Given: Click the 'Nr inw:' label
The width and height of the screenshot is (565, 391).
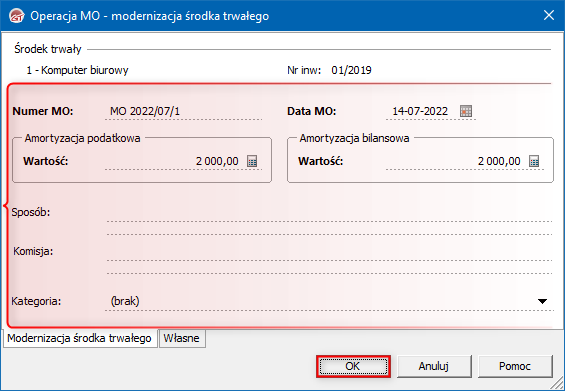Looking at the screenshot, I should point(304,70).
